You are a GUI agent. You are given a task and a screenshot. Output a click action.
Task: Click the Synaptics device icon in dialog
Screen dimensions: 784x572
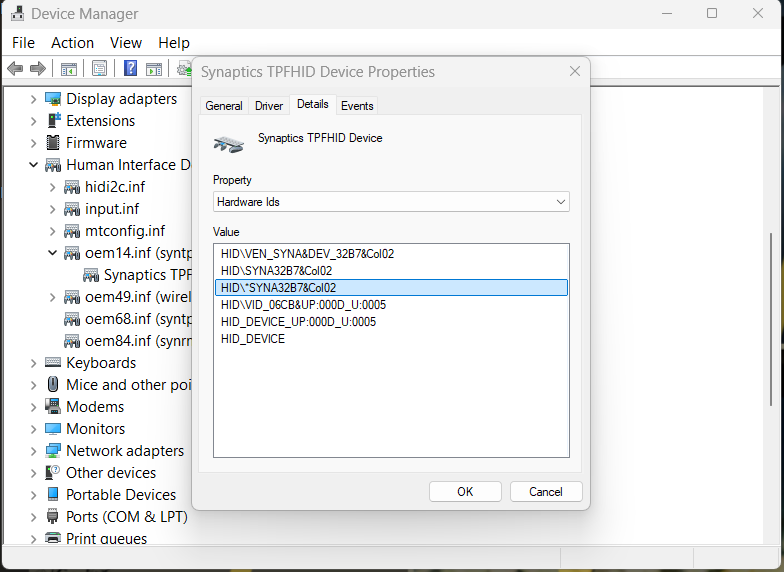tap(228, 144)
